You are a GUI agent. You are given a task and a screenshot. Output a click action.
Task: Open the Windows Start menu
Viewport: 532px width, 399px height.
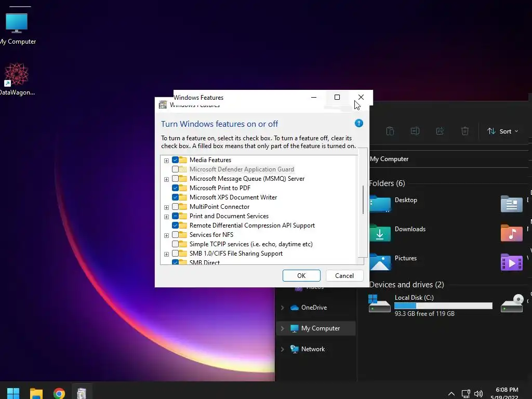(x=13, y=393)
